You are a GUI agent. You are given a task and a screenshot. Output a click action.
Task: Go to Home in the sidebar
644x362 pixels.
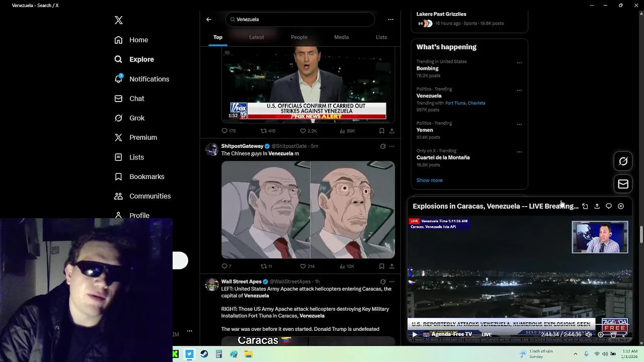[x=131, y=40]
